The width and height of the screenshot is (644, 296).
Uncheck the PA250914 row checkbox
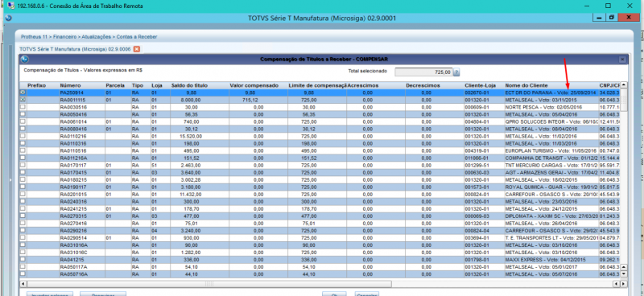(23, 93)
